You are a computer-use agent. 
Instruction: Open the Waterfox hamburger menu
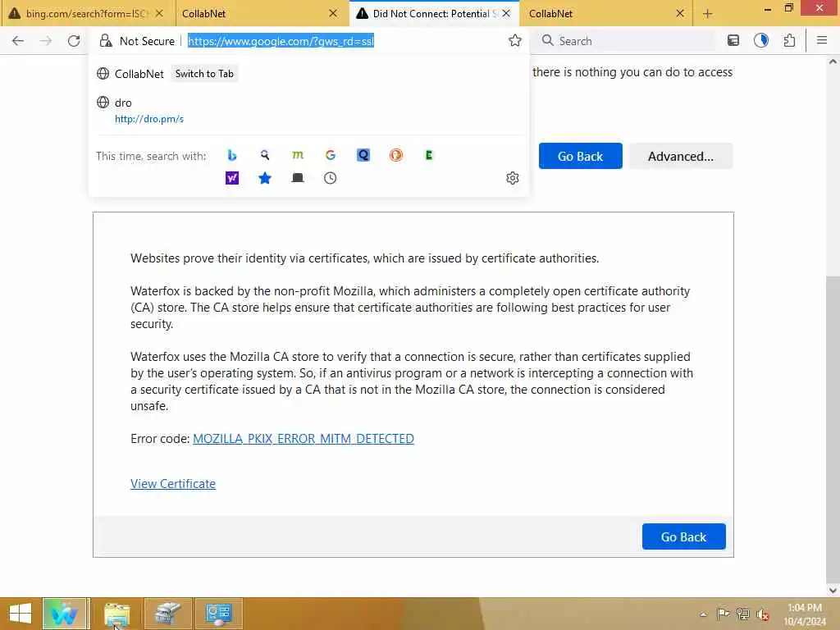pyautogui.click(x=822, y=41)
